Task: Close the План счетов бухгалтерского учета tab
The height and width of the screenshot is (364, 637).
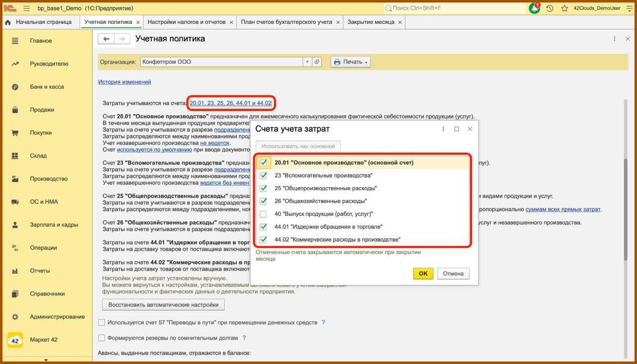Action: [338, 22]
